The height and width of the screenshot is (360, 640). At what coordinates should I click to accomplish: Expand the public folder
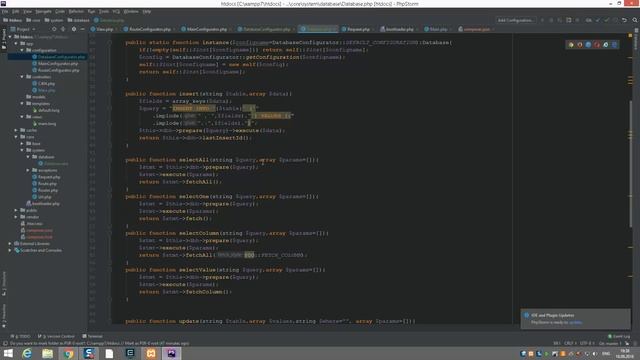coord(16,210)
